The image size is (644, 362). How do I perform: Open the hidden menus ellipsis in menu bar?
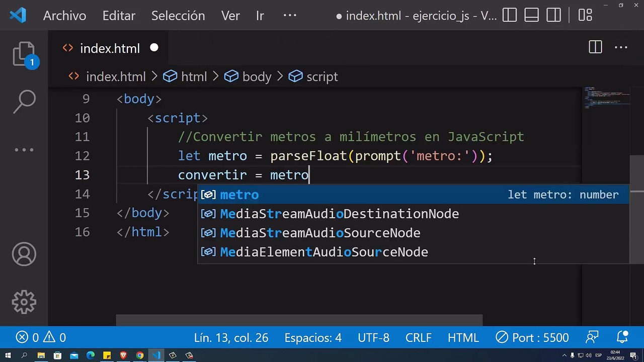click(x=290, y=16)
